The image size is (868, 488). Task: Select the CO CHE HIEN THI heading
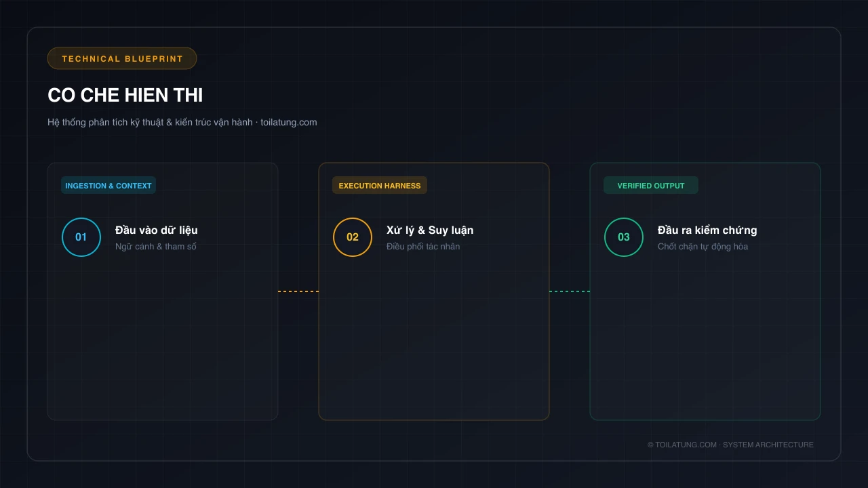coord(125,96)
